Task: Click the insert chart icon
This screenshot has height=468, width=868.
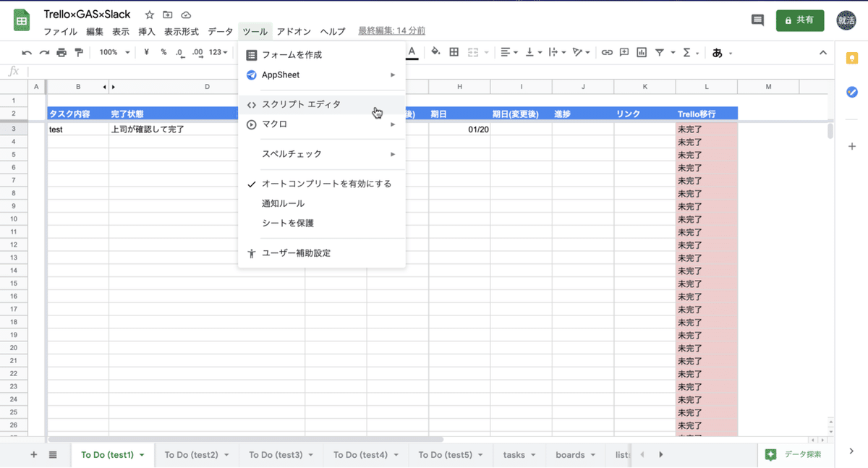Action: point(642,52)
